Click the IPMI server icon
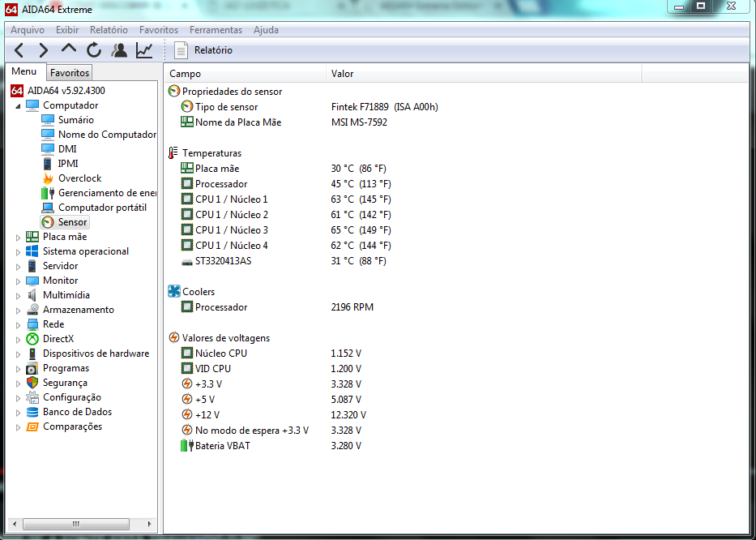This screenshot has height=540, width=756. (x=47, y=164)
